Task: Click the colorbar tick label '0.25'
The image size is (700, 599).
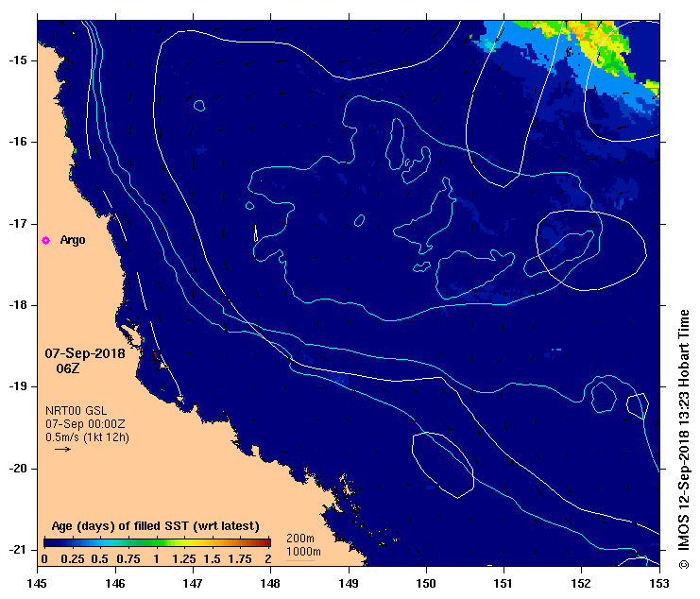Action: click(73, 559)
